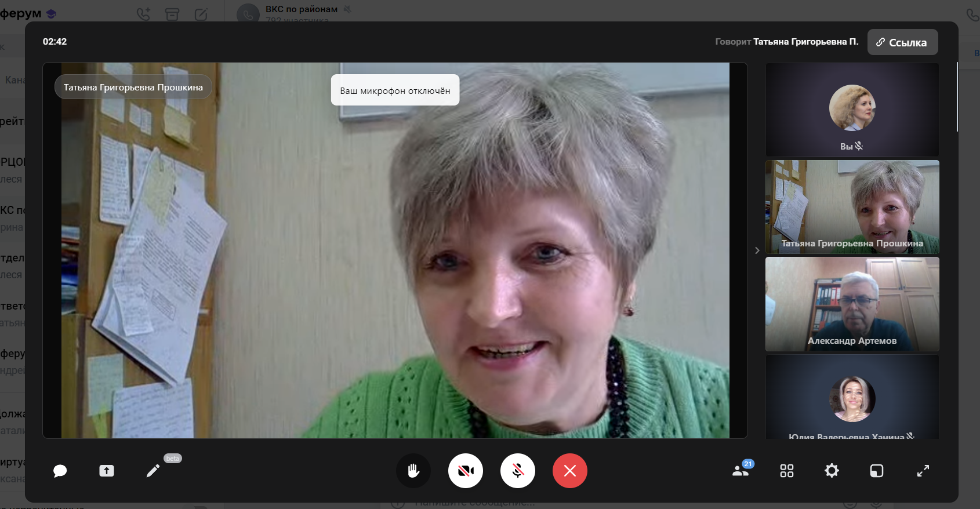Open the participants list showing 21
The image size is (980, 509).
pyautogui.click(x=741, y=471)
